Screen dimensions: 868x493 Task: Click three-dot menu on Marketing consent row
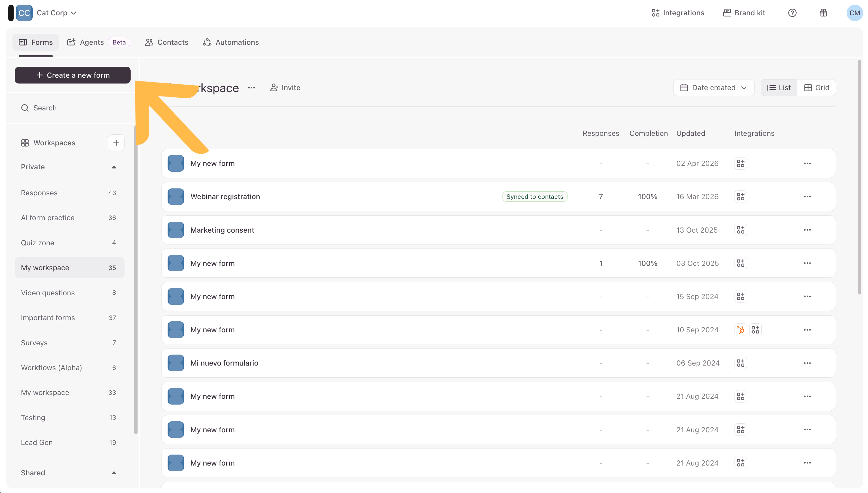pos(807,230)
